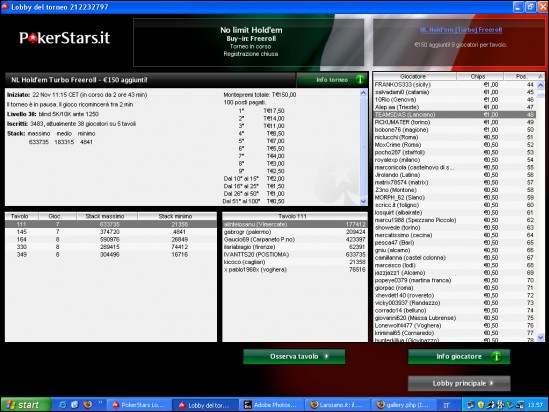
Task: Click the PokerStars window icon in title bar
Action: point(5,7)
